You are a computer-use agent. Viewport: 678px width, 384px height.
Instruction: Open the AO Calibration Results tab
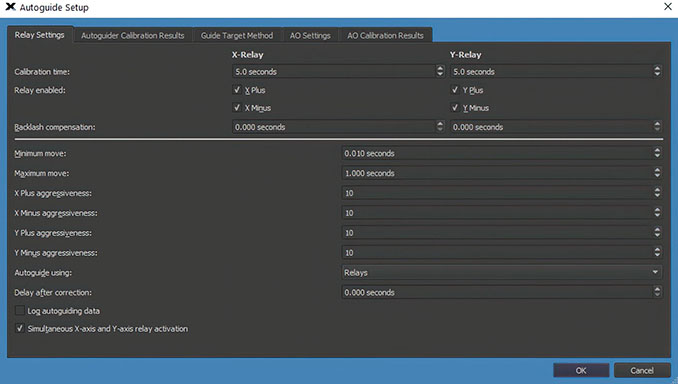(385, 35)
